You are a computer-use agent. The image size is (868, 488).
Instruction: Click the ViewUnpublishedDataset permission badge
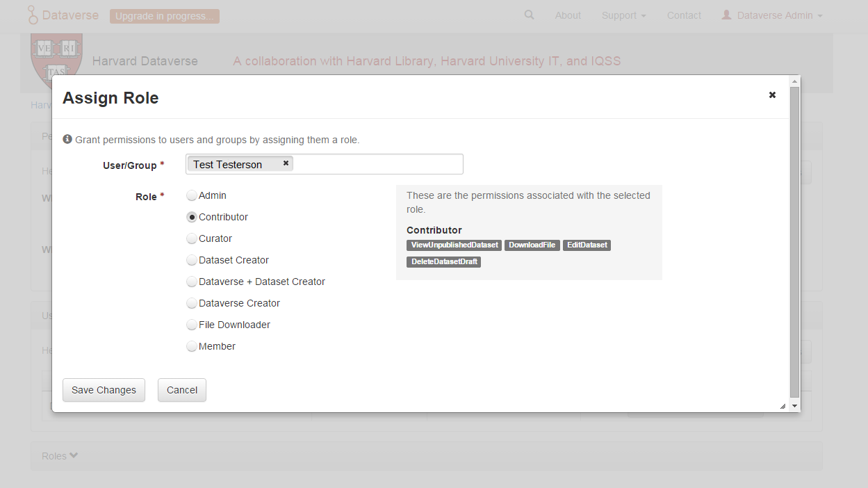[453, 245]
